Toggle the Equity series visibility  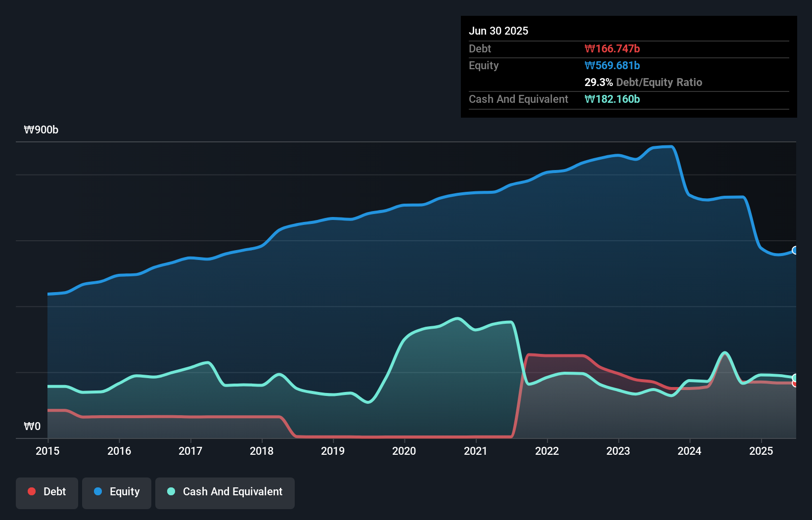116,492
